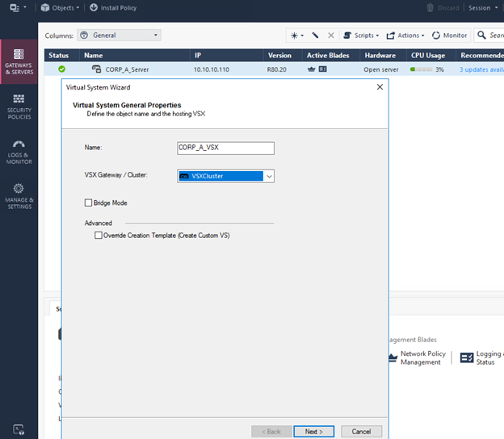Click the Discard trash icon
Image resolution: width=504 pixels, height=439 pixels.
430,8
